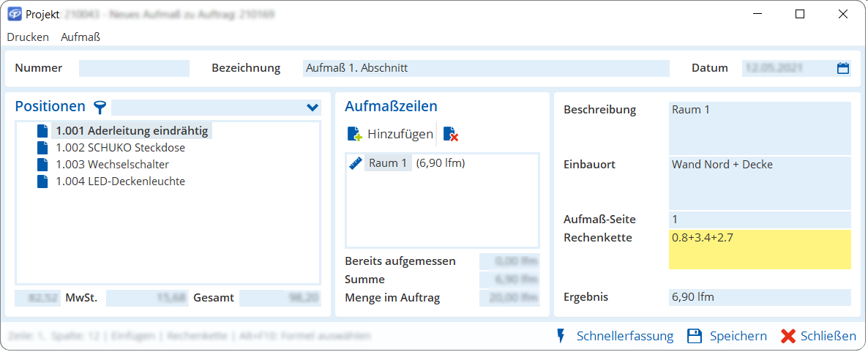Image resolution: width=868 pixels, height=352 pixels.
Task: Click the delete Aufmaßzeile icon
Action: [451, 134]
